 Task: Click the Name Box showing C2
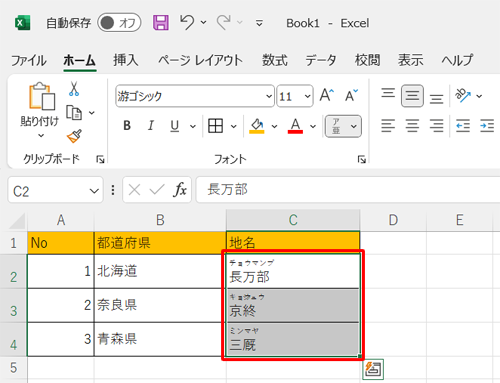[48, 190]
